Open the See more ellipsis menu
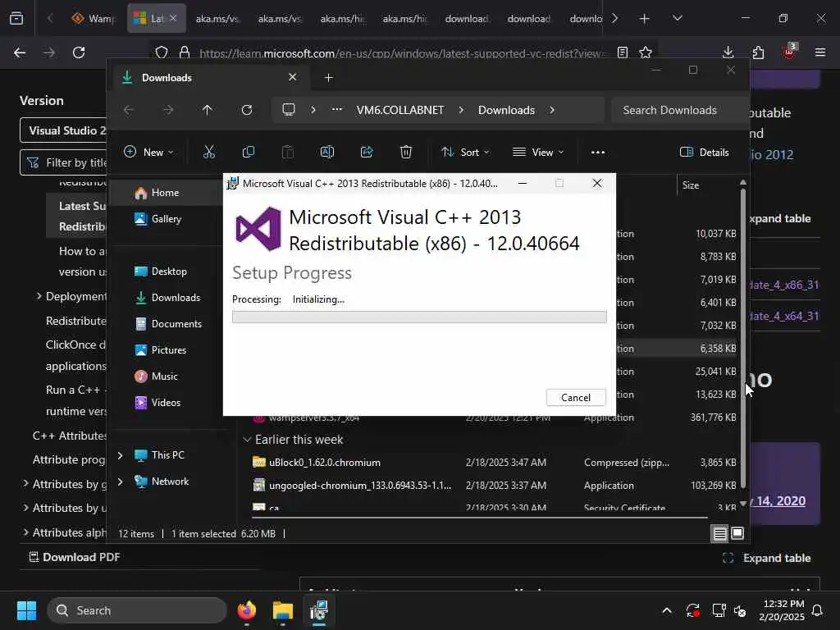Viewport: 840px width, 630px height. [x=598, y=152]
